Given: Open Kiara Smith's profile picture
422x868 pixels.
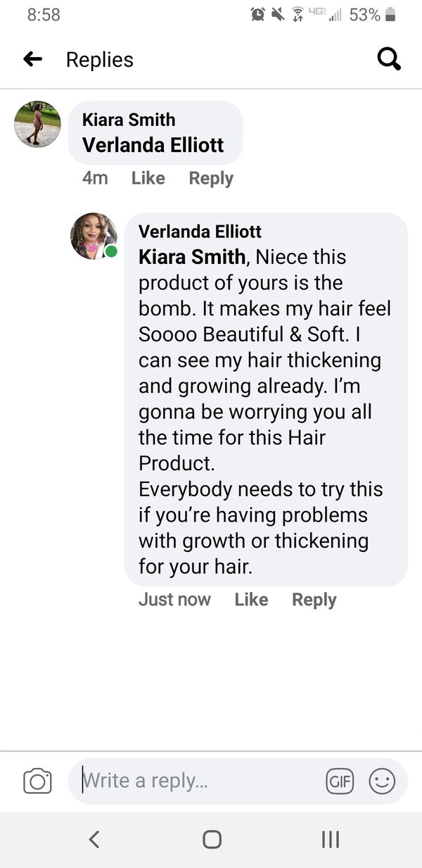Looking at the screenshot, I should [37, 124].
